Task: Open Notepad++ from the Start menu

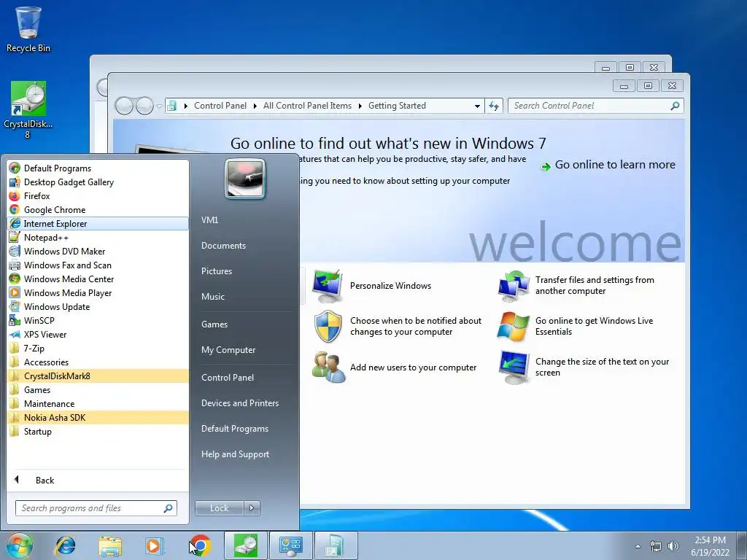Action: (x=98, y=237)
